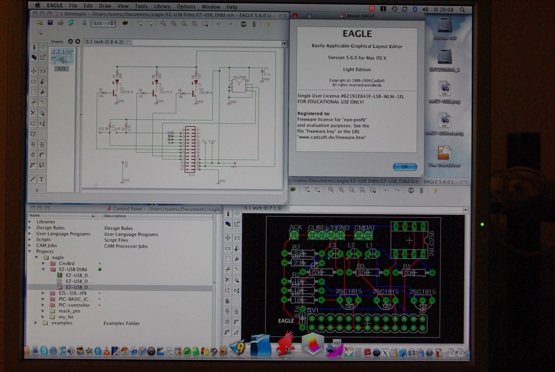
Task: Select the Delete (X) tool in schematic palette
Action: 33,113
